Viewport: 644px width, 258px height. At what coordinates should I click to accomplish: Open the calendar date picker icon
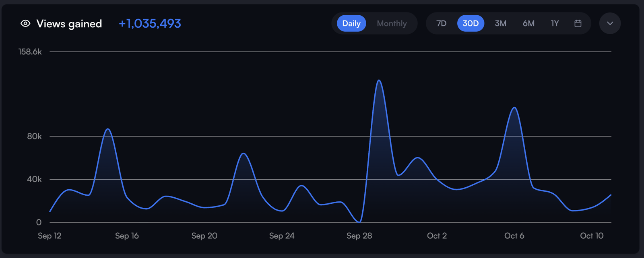pyautogui.click(x=578, y=23)
